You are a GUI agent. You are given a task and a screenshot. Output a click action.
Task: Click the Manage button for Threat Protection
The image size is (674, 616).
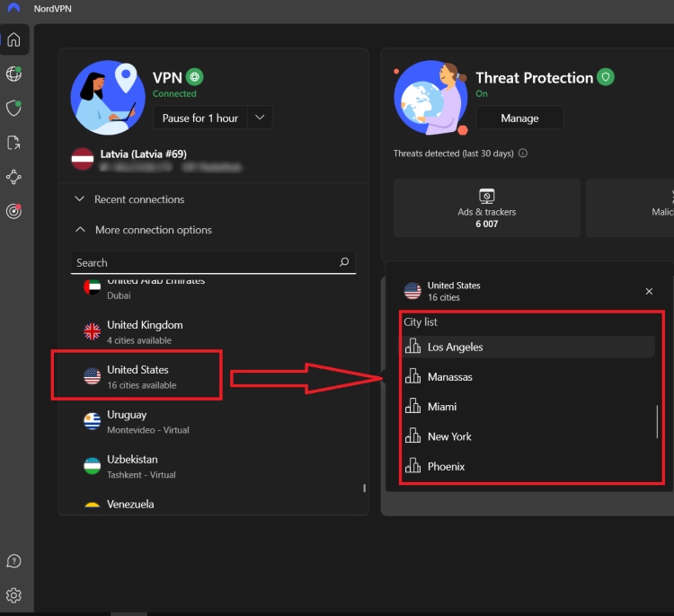[519, 118]
